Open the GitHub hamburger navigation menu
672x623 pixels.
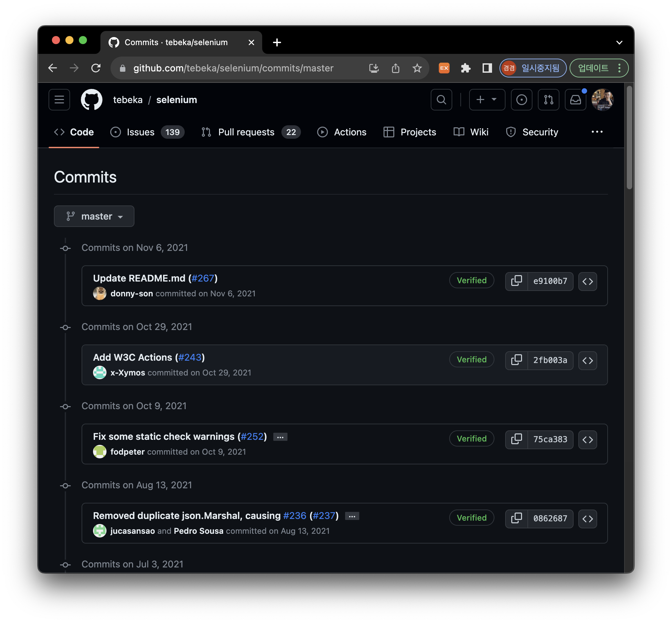pos(59,100)
